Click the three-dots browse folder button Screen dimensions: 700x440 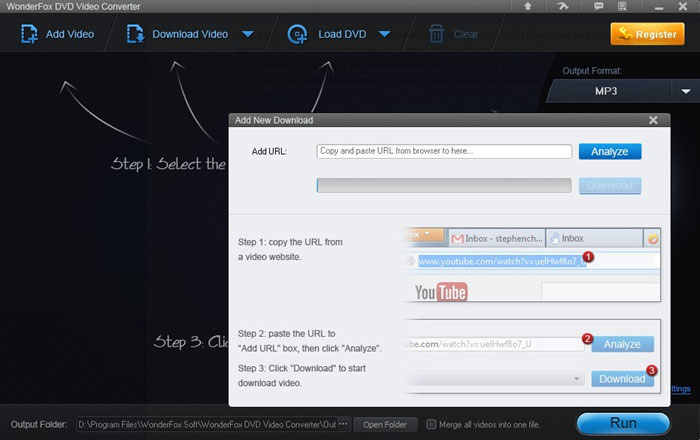pos(344,424)
